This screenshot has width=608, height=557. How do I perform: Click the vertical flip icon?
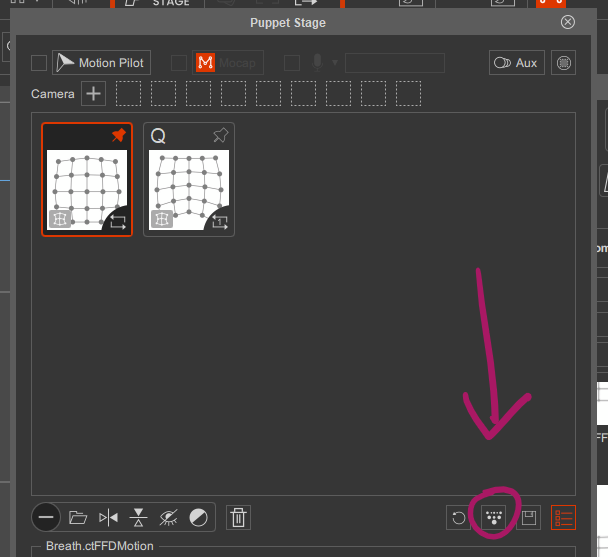[139, 517]
